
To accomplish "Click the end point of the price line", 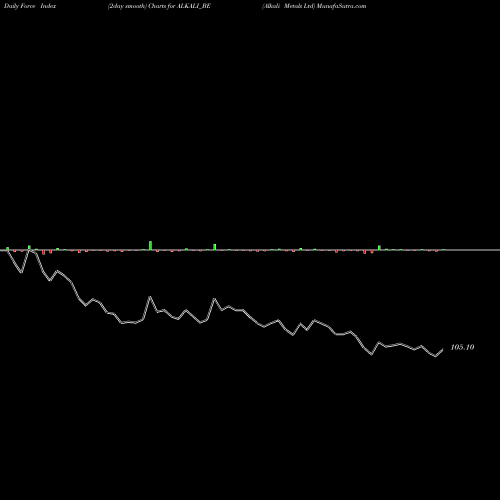I will (x=443, y=349).
